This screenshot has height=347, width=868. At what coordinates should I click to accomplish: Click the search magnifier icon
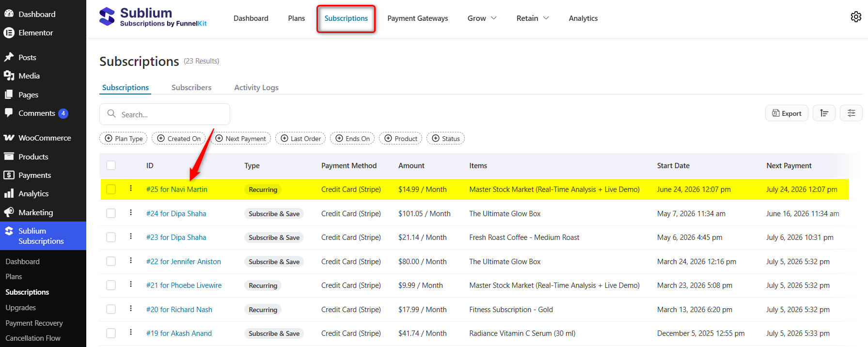point(111,113)
